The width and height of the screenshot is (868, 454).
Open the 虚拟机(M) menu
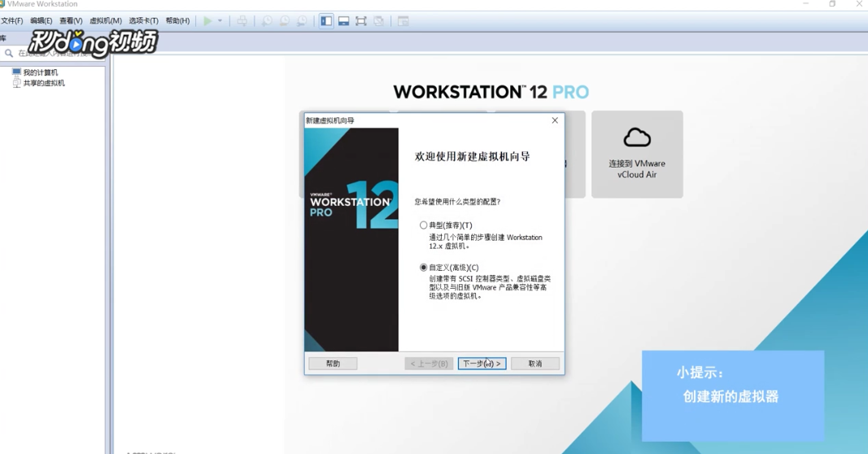(x=105, y=21)
